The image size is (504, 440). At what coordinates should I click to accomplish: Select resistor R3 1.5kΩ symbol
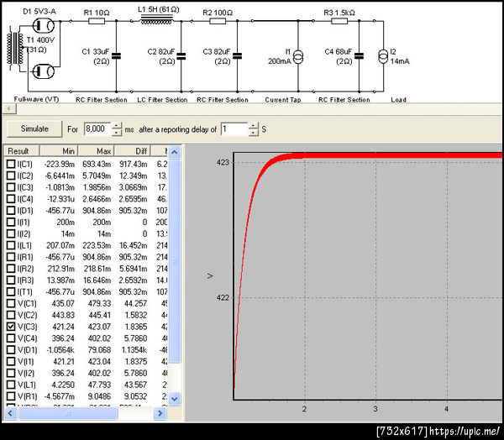pyautogui.click(x=339, y=21)
